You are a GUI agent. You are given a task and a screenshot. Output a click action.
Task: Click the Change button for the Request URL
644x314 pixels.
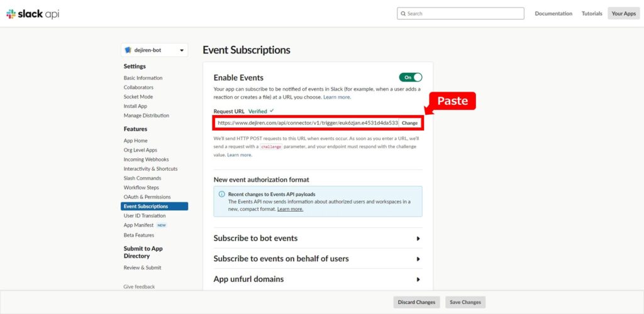(x=409, y=123)
